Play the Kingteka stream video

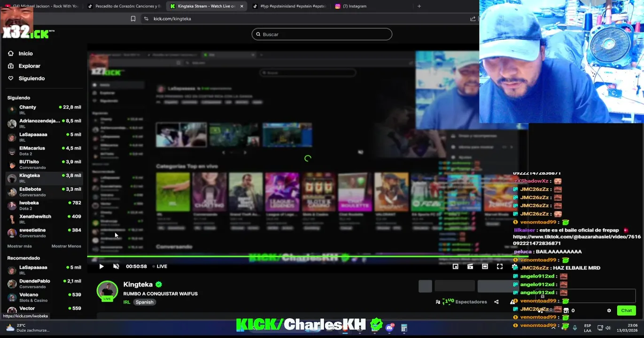pos(101,266)
